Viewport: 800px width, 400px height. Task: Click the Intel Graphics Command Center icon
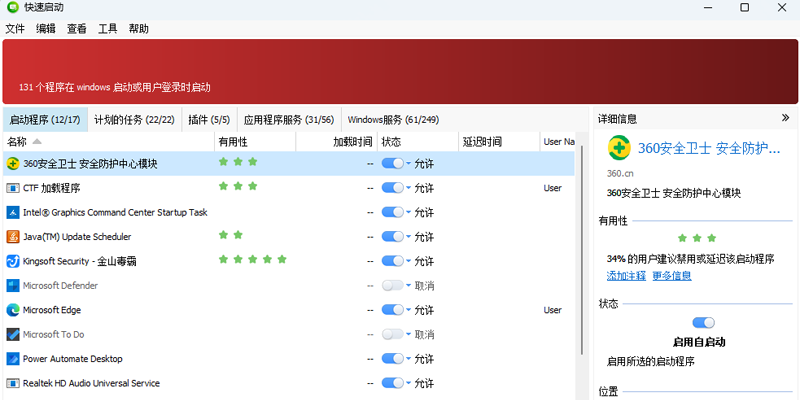13,212
